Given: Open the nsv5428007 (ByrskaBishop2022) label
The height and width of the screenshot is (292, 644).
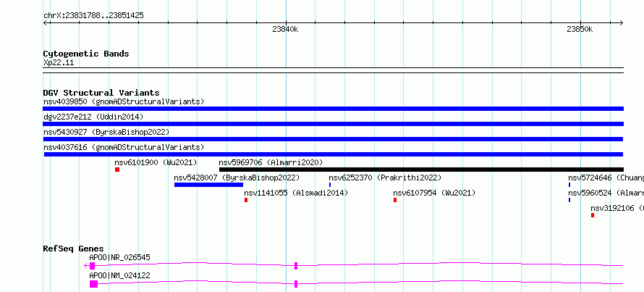Looking at the screenshot, I should tap(237, 178).
